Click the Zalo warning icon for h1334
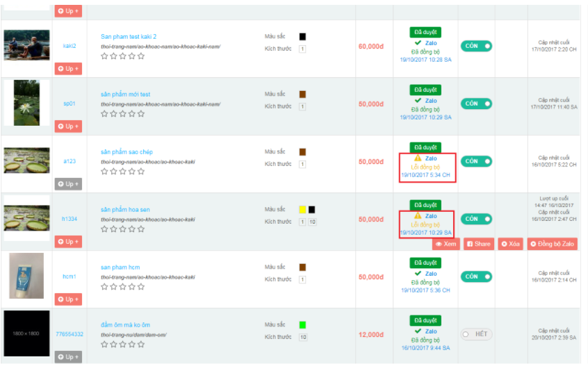Image resolution: width=588 pixels, height=371 pixels. (x=418, y=216)
